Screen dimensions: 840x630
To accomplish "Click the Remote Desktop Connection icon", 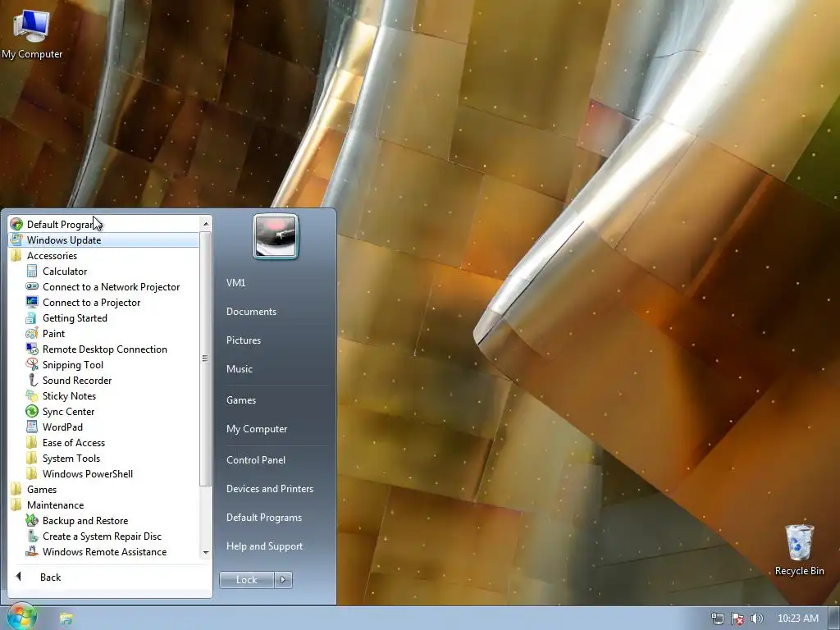I will pos(32,349).
